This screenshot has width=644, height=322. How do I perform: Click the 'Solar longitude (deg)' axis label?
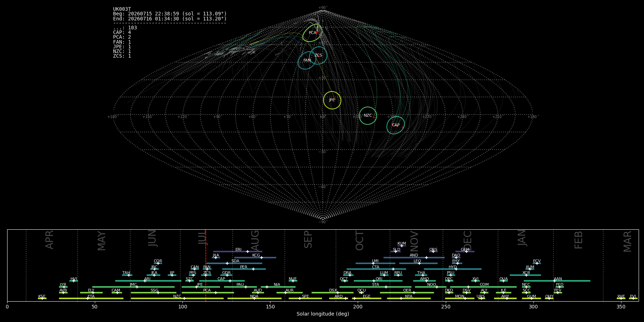pyautogui.click(x=323, y=314)
